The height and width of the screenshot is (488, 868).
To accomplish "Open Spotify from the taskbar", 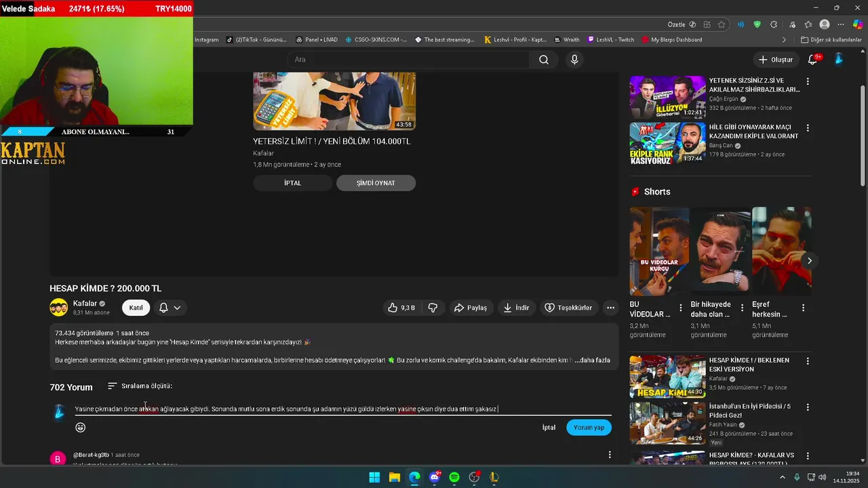I will point(454,477).
